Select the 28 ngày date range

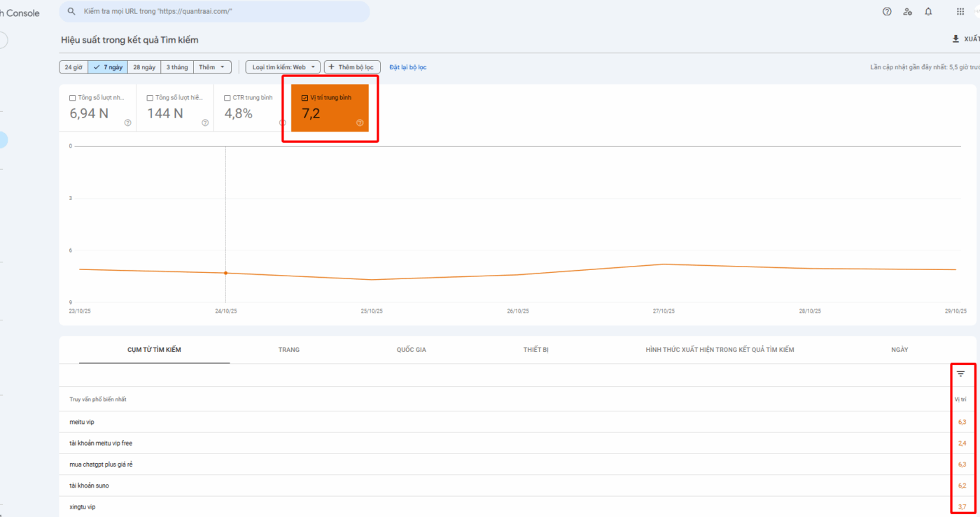[144, 67]
